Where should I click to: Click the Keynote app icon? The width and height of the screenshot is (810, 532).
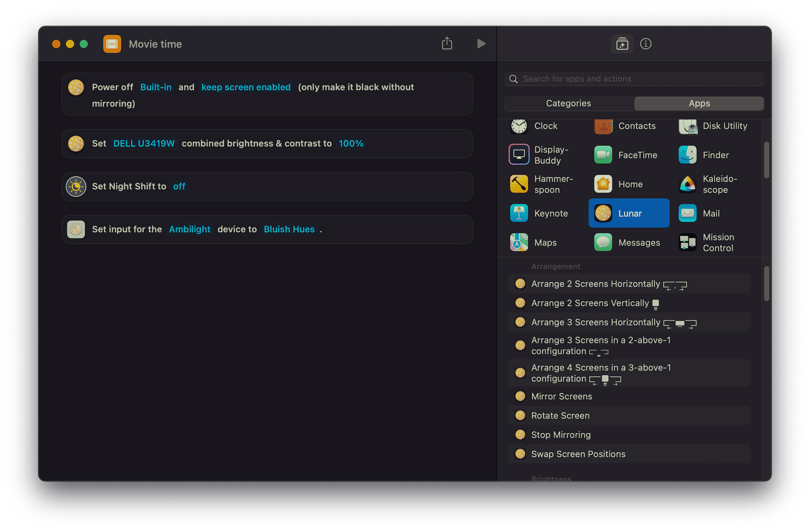(x=518, y=213)
